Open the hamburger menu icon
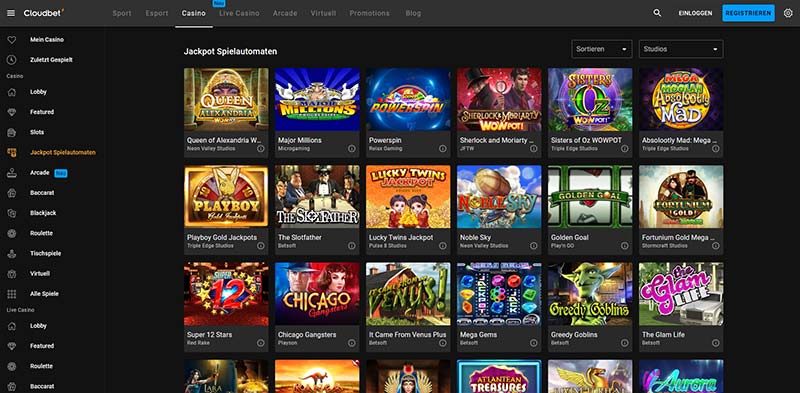 (x=11, y=13)
